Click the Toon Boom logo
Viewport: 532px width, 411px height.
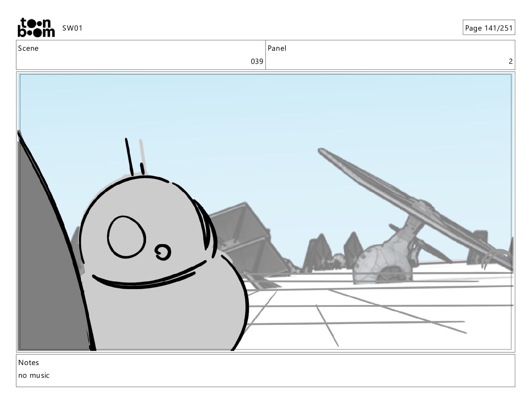click(x=36, y=28)
